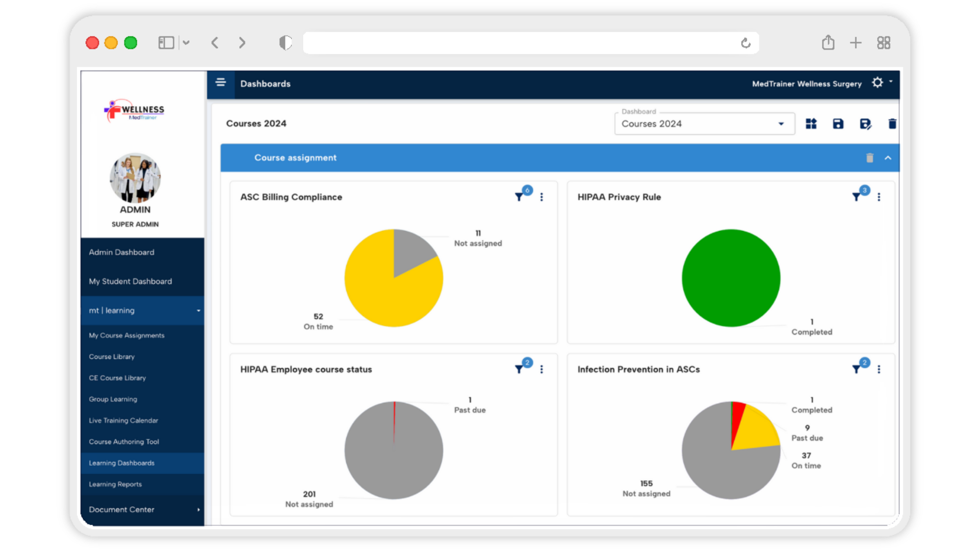980x551 pixels.
Task: Open Admin Dashboard link
Action: click(x=121, y=252)
